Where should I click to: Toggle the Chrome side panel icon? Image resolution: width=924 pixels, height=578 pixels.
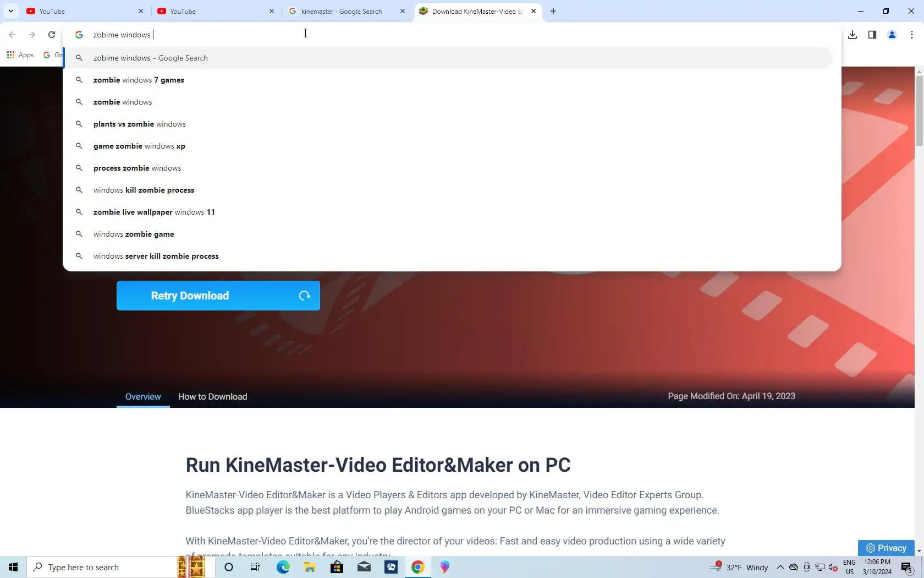click(x=872, y=35)
